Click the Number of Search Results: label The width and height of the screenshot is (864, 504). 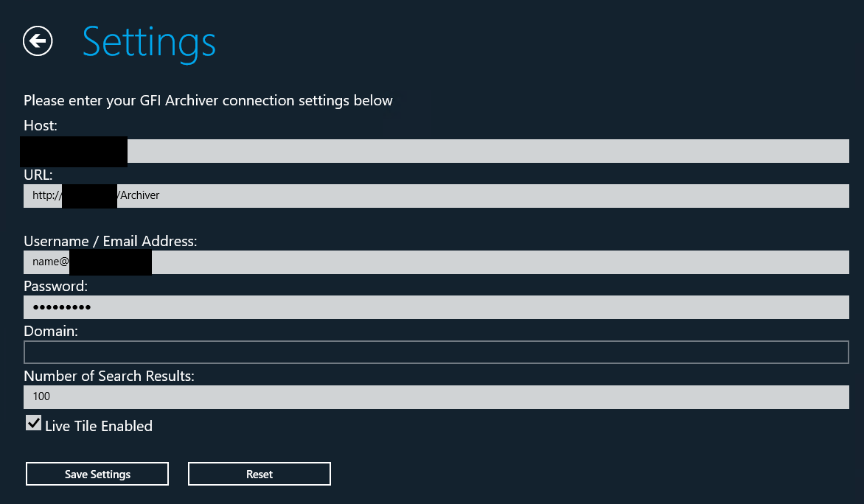[109, 376]
